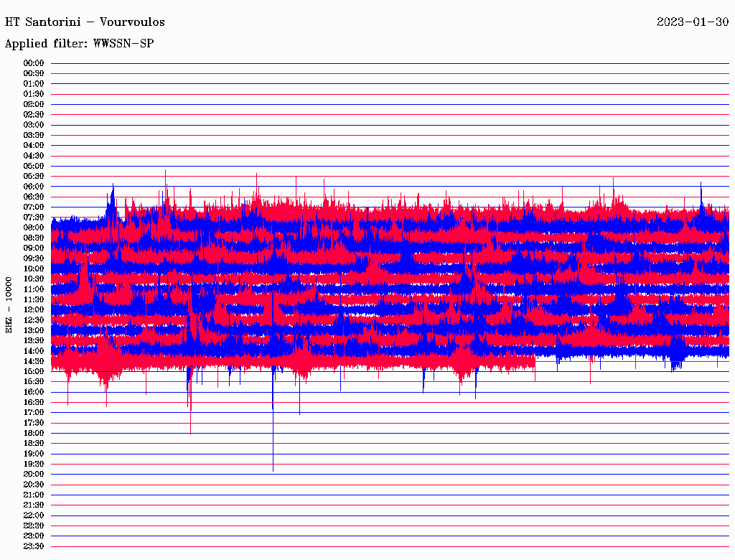The width and height of the screenshot is (735, 560).
Task: Select the 20:00 time label
Action: click(x=34, y=474)
